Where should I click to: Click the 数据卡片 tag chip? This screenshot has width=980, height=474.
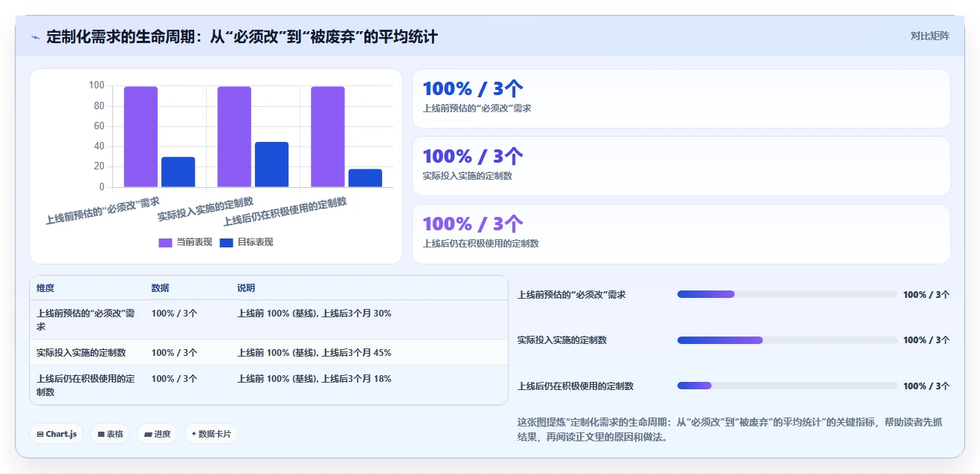click(x=211, y=434)
